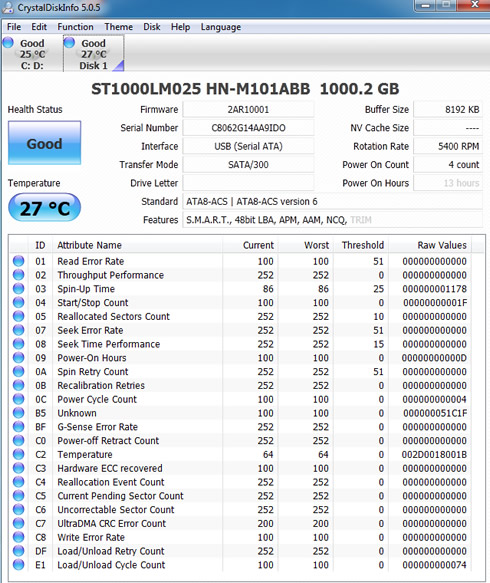490x583 pixels.
Task: Click status orb for Power-off Retract Count
Action: click(18, 440)
